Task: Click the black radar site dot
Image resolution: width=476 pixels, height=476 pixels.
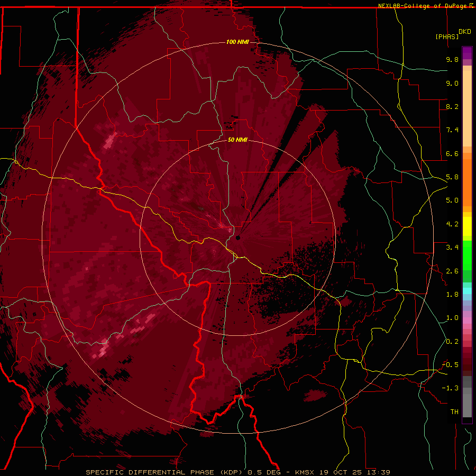Action: coord(238,237)
